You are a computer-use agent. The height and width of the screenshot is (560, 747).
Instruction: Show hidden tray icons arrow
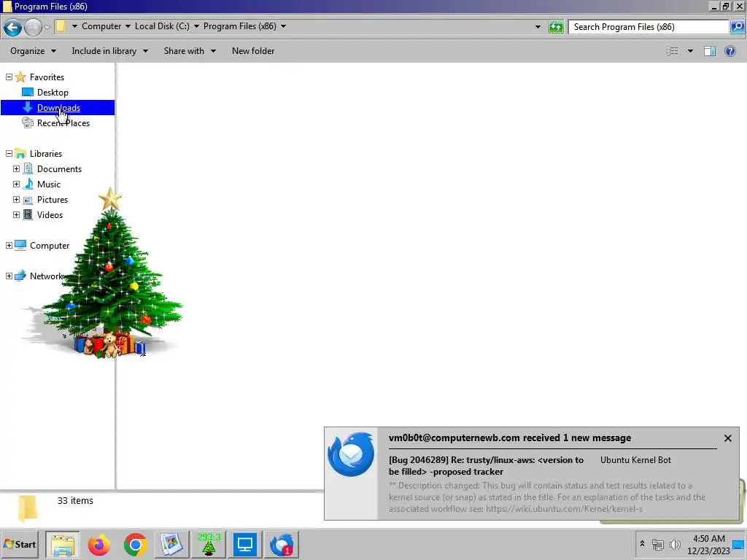[642, 544]
